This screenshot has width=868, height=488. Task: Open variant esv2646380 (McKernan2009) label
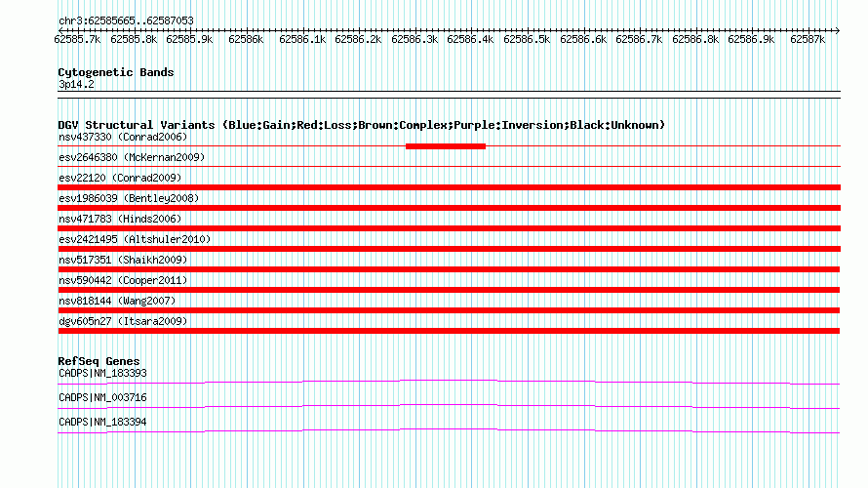pyautogui.click(x=132, y=157)
